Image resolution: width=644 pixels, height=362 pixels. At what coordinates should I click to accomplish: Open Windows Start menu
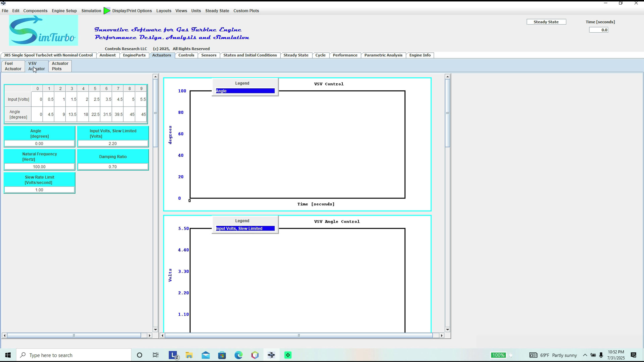pos(8,355)
